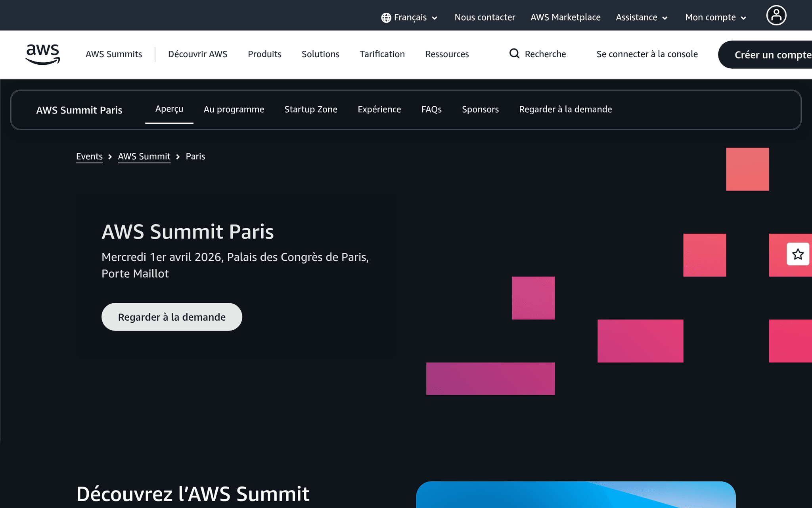Click the Recherche search field
The width and height of the screenshot is (812, 508).
click(538, 54)
